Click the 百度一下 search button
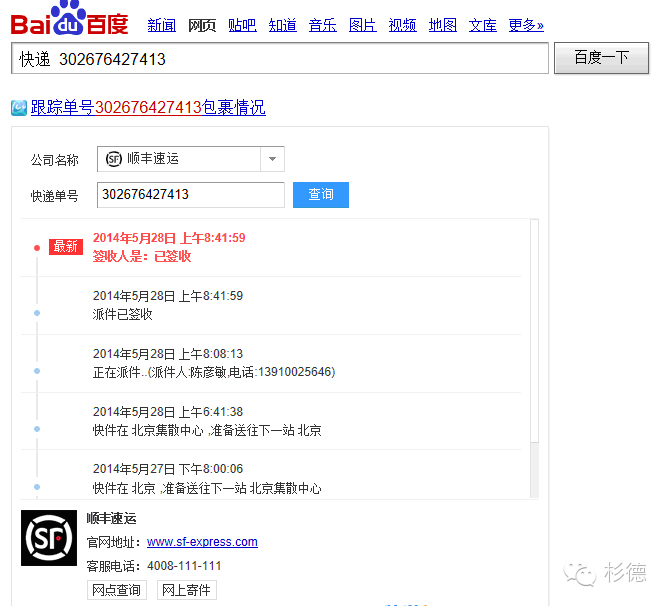Image resolution: width=667 pixels, height=606 pixels. [601, 58]
